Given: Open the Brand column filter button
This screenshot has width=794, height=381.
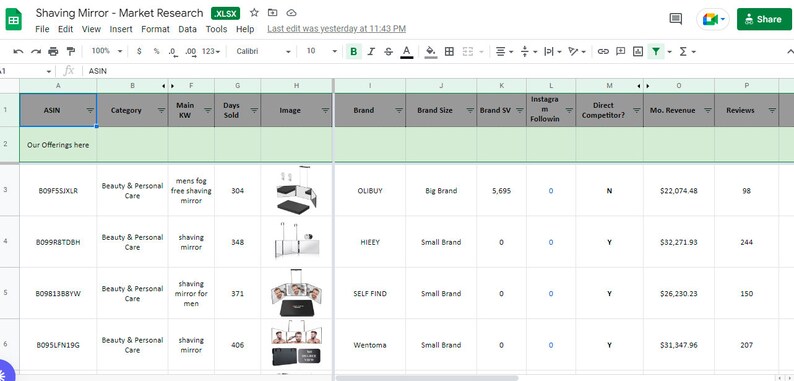Looking at the screenshot, I should [399, 110].
